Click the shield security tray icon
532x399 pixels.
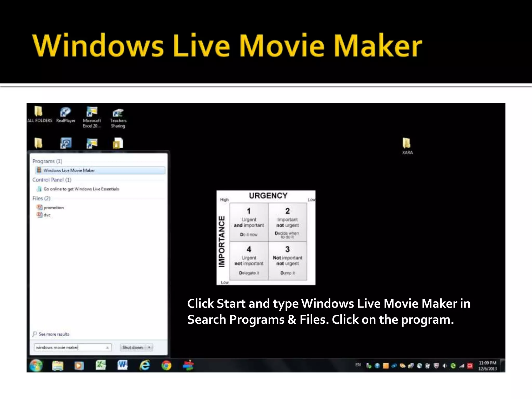click(x=436, y=366)
